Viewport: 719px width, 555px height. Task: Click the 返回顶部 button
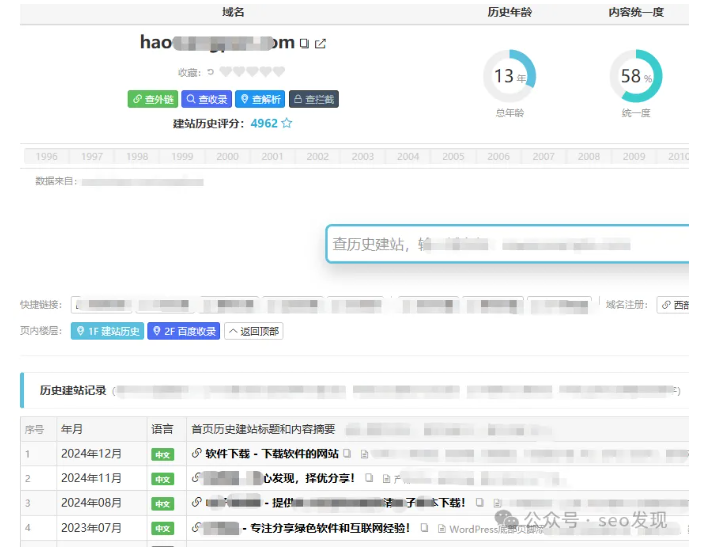tap(254, 331)
